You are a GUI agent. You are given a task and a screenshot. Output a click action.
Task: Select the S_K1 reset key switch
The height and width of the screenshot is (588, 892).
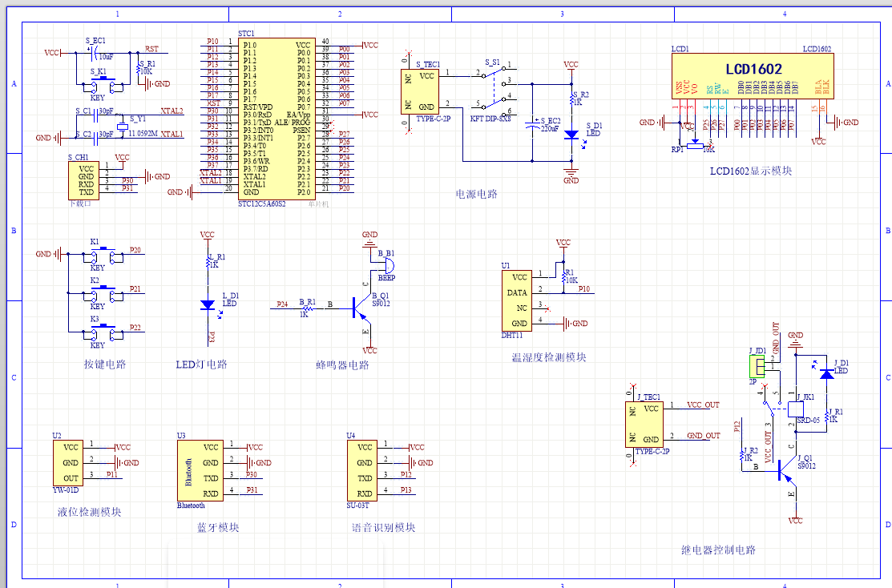point(103,85)
